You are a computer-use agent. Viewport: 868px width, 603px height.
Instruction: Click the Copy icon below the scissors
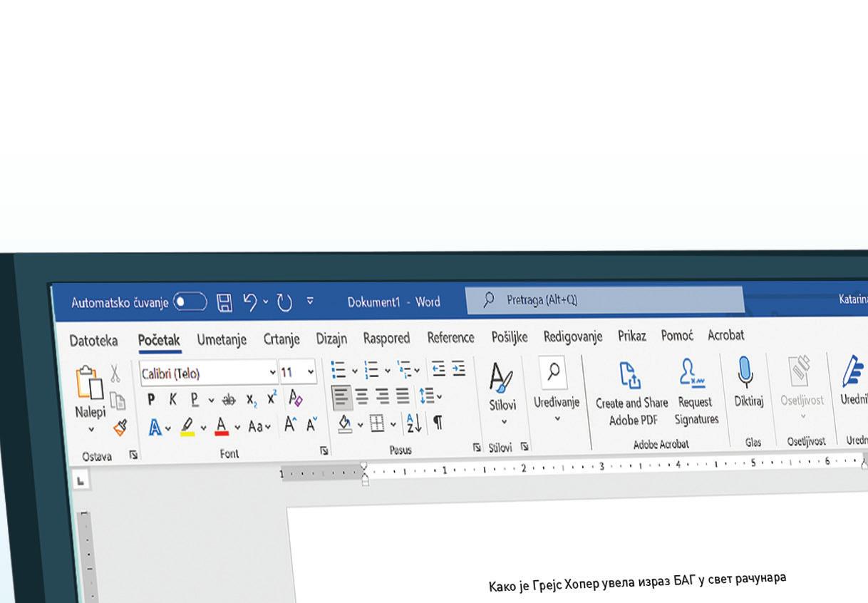[117, 401]
